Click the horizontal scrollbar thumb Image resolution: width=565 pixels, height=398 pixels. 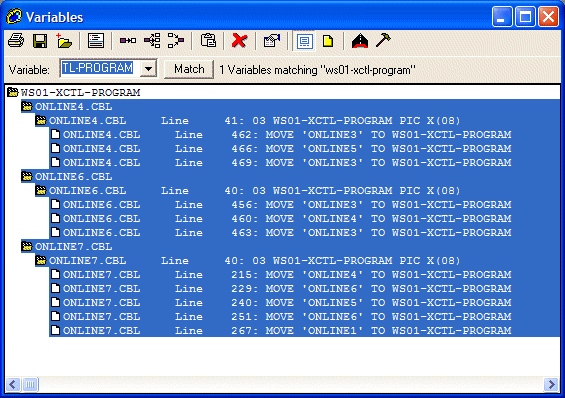pyautogui.click(x=30, y=384)
